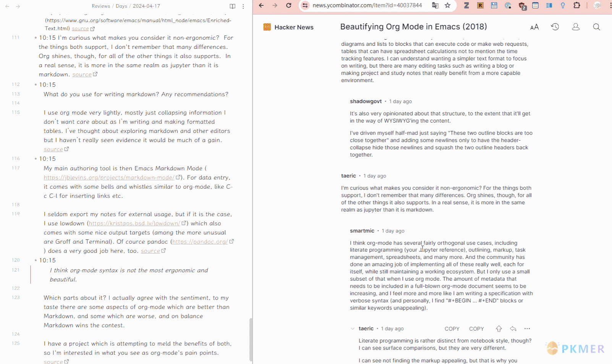Click bullet of 10:15 entry beside 'I'm curious'

(x=36, y=38)
